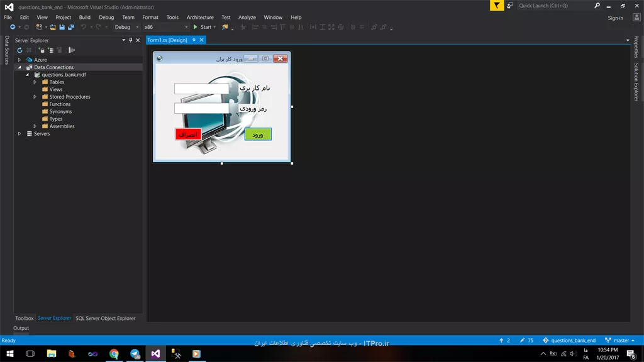Expand the Servers node

19,134
